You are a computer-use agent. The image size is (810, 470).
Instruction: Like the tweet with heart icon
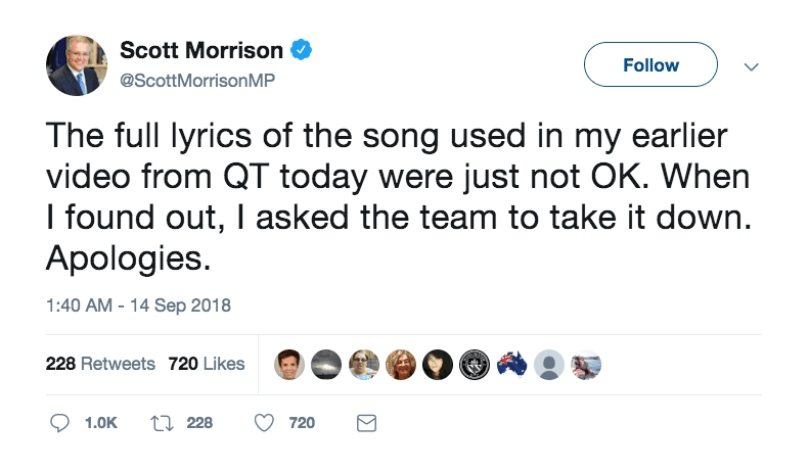pyautogui.click(x=264, y=424)
